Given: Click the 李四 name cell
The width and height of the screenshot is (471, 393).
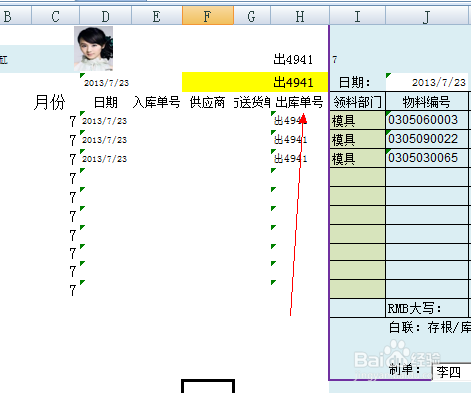Looking at the screenshot, I should click(451, 372).
